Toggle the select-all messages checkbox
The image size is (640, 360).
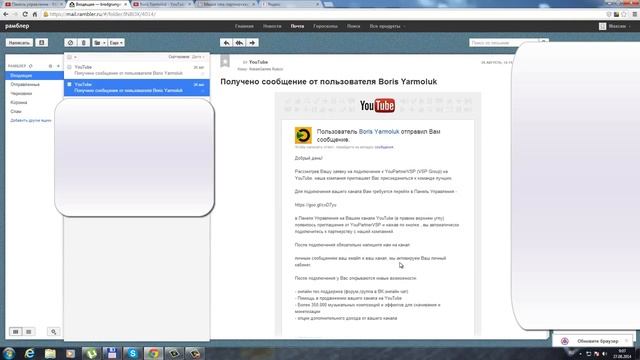point(69,57)
